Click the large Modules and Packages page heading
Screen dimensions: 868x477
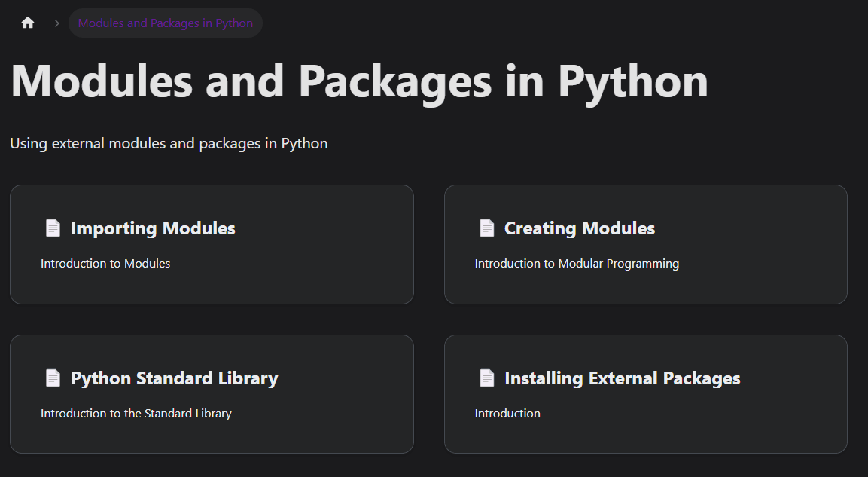click(x=359, y=81)
